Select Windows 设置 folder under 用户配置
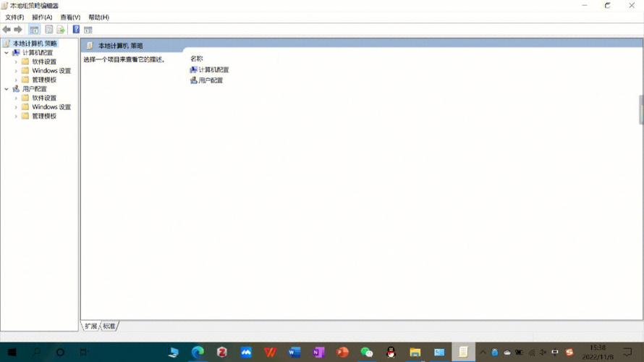The width and height of the screenshot is (644, 362). (x=51, y=107)
